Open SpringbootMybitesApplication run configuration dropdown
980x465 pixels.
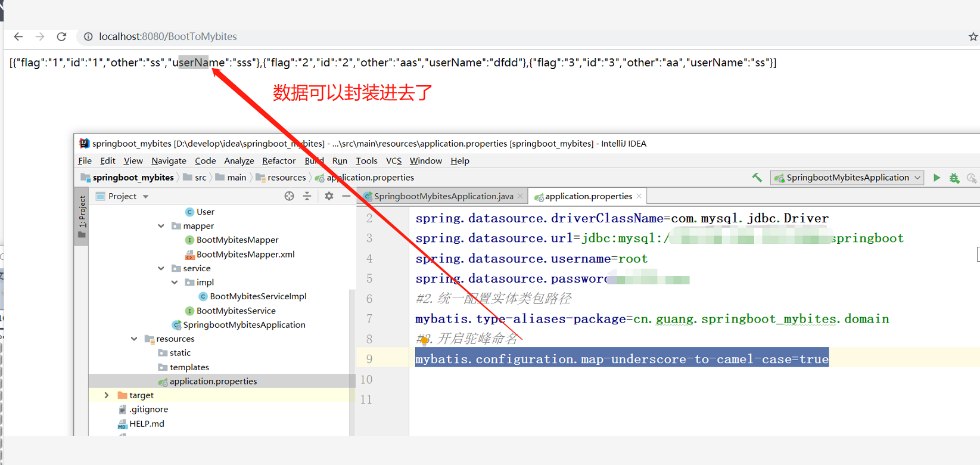click(x=847, y=178)
